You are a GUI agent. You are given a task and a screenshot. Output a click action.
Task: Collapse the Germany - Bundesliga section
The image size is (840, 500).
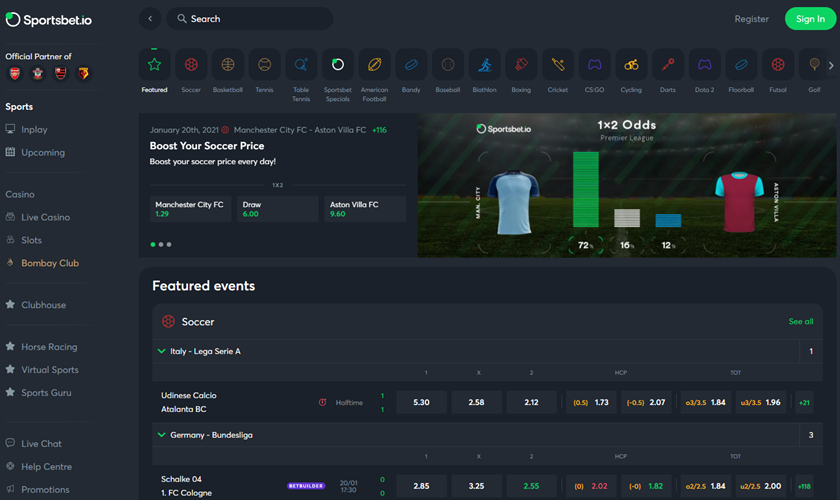point(161,435)
